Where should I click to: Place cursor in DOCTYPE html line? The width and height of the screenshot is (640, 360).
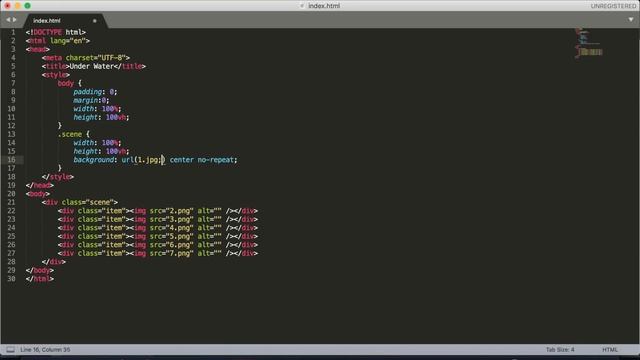pos(56,32)
